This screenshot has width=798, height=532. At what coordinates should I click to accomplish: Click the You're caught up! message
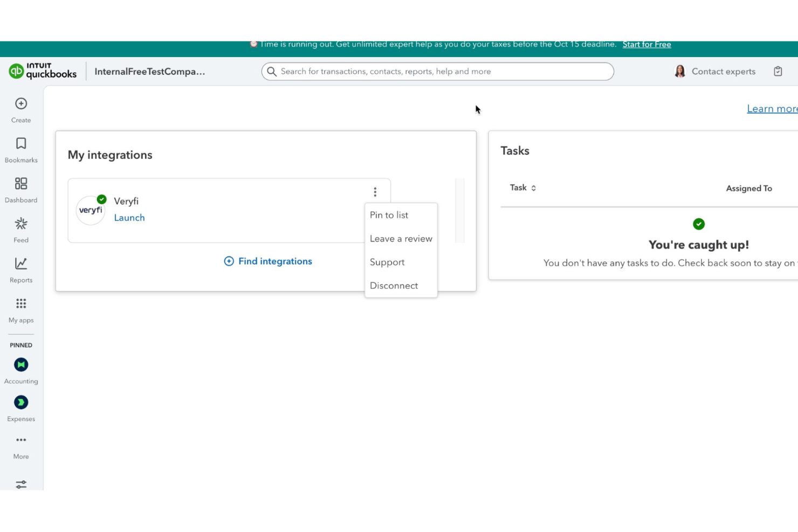pos(699,245)
